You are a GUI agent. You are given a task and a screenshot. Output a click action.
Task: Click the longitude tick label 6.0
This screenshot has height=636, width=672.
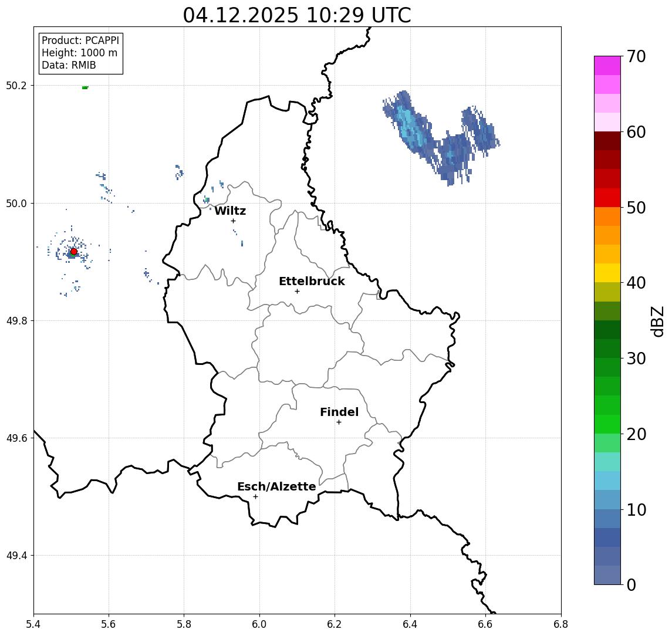pyautogui.click(x=259, y=624)
